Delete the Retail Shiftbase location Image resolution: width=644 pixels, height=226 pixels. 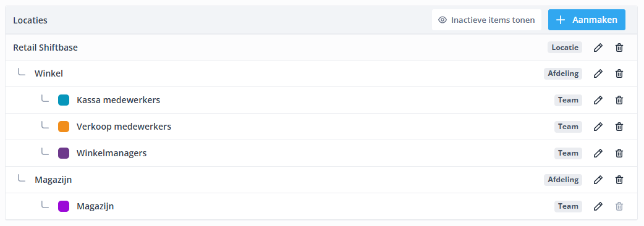[619, 48]
